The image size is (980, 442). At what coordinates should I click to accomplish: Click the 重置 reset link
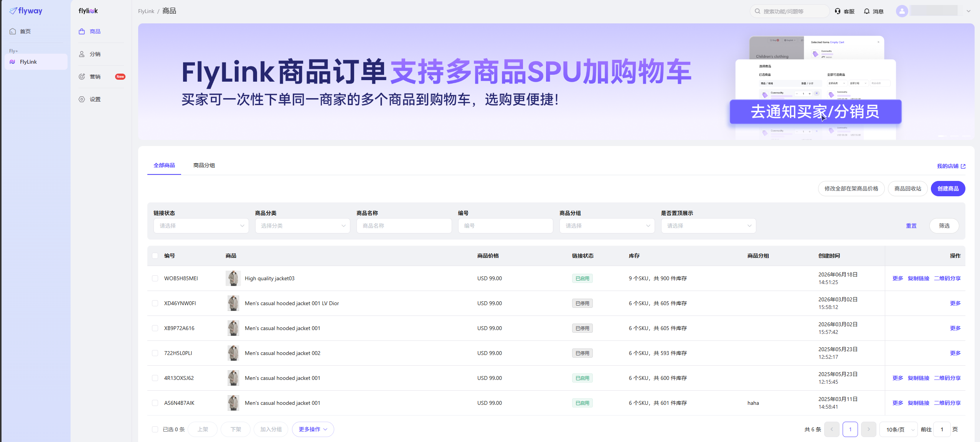tap(911, 226)
